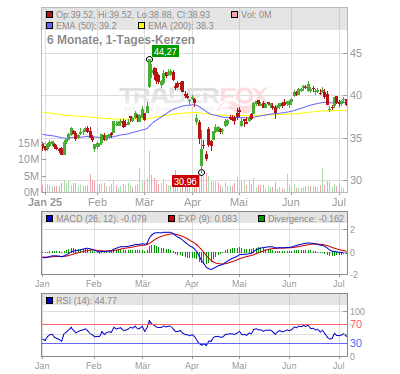Click the RSI 70 overbought level label
400x374 pixels.
coord(356,324)
